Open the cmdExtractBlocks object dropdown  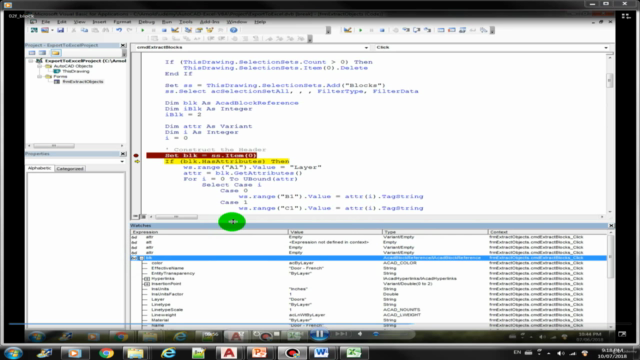(x=366, y=48)
